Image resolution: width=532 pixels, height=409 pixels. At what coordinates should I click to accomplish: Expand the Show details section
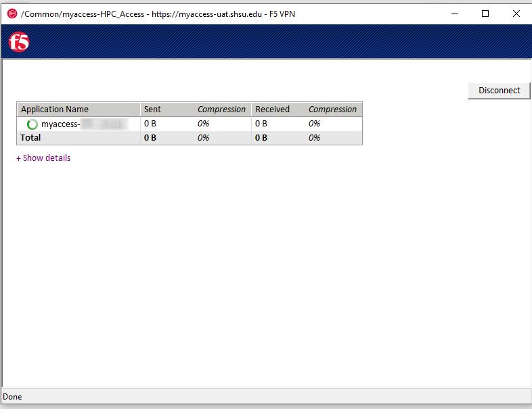click(x=43, y=158)
